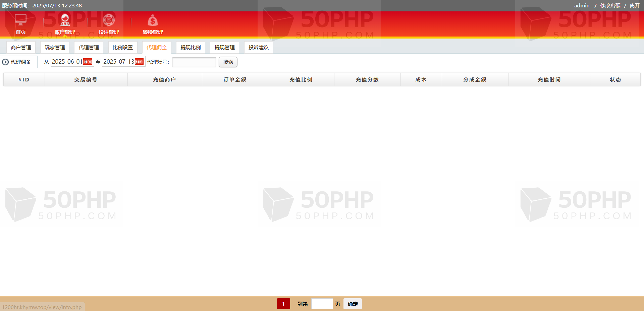Click 离开 to log out

[635, 6]
